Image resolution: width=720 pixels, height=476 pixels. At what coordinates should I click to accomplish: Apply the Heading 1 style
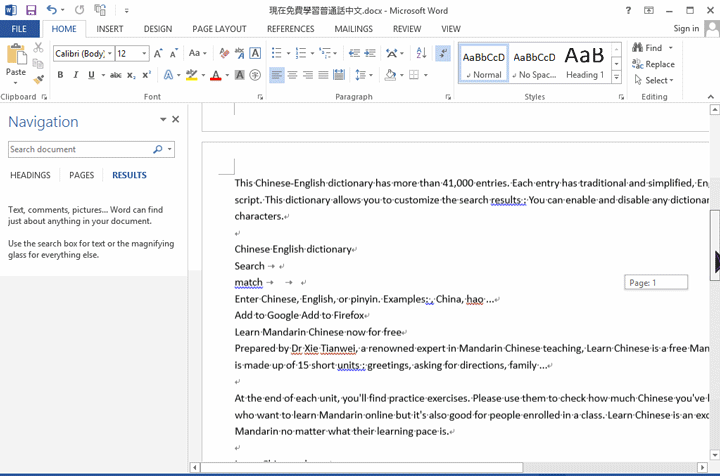(585, 64)
